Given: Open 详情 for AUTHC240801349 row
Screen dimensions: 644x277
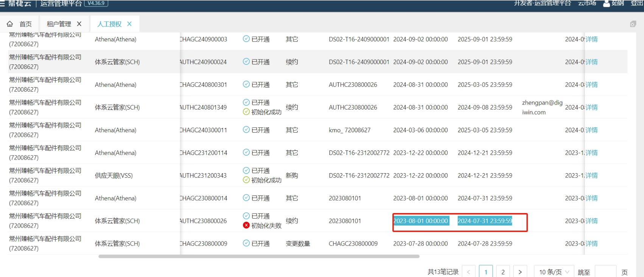Looking at the screenshot, I should [591, 107].
